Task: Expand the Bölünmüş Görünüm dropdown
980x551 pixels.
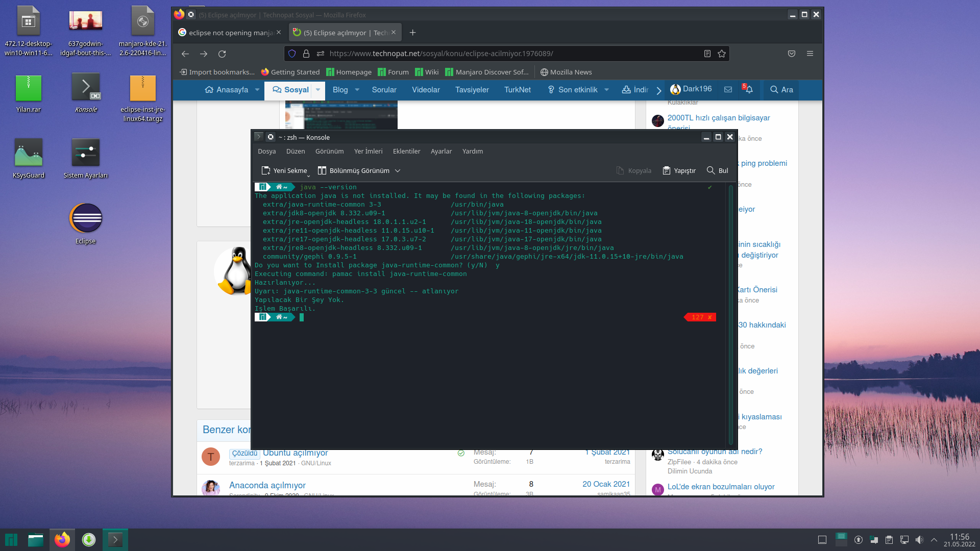Action: tap(398, 170)
